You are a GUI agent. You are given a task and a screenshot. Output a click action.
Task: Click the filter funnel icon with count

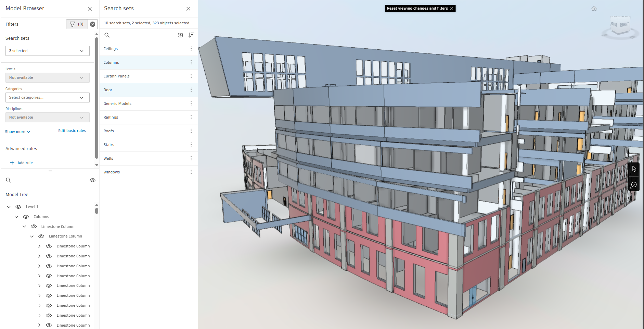[x=77, y=24]
